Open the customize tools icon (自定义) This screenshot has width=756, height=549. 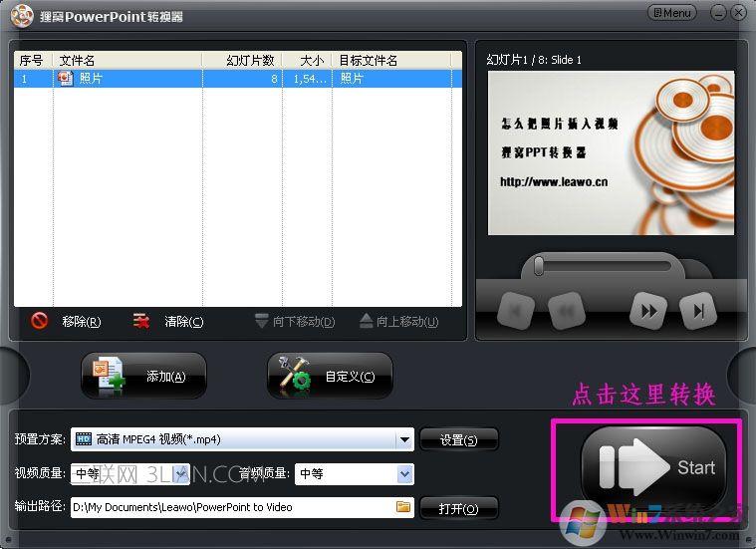tap(294, 376)
